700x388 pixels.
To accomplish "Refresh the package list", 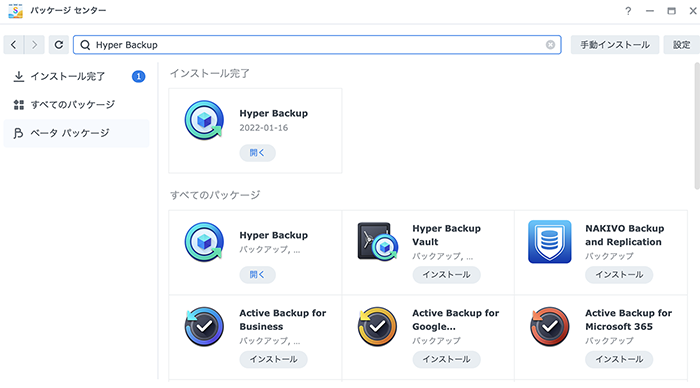I will tap(58, 45).
